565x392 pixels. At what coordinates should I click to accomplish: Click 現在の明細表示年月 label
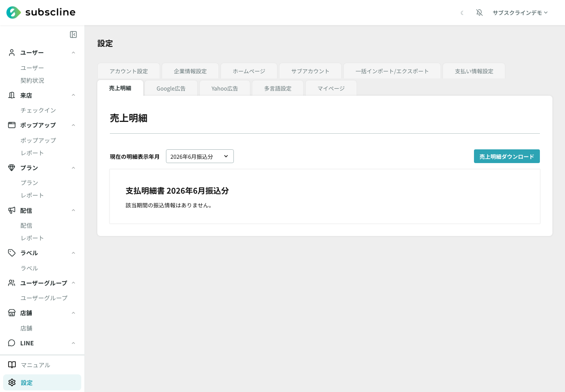pyautogui.click(x=135, y=157)
